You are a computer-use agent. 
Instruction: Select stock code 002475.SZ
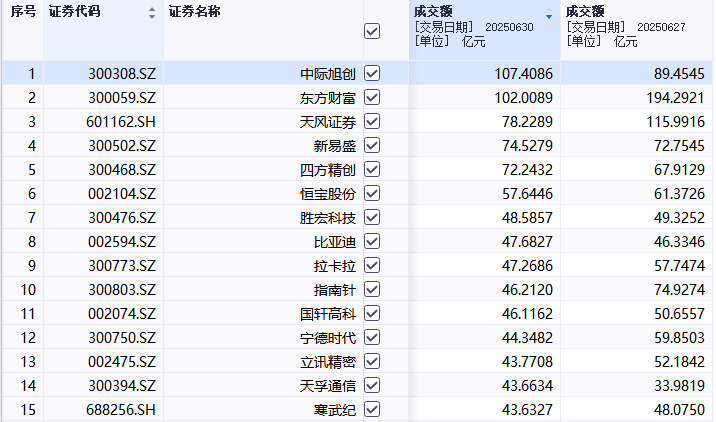122,362
